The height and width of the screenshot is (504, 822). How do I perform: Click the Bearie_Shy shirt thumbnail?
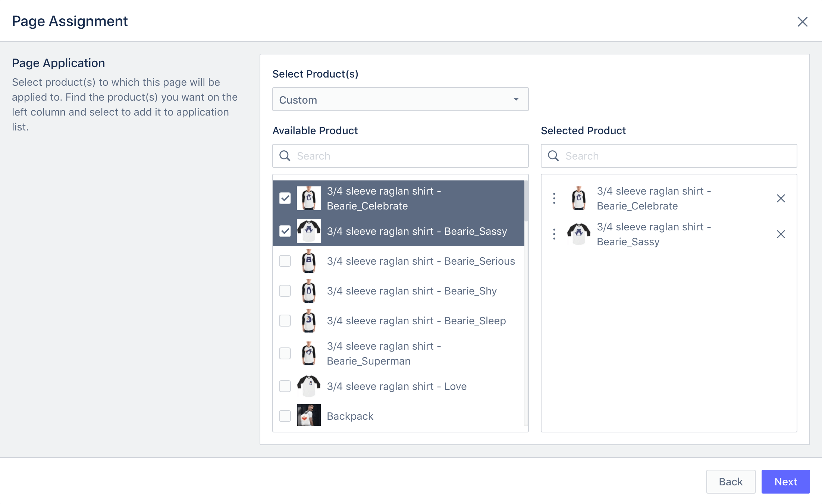coord(309,291)
